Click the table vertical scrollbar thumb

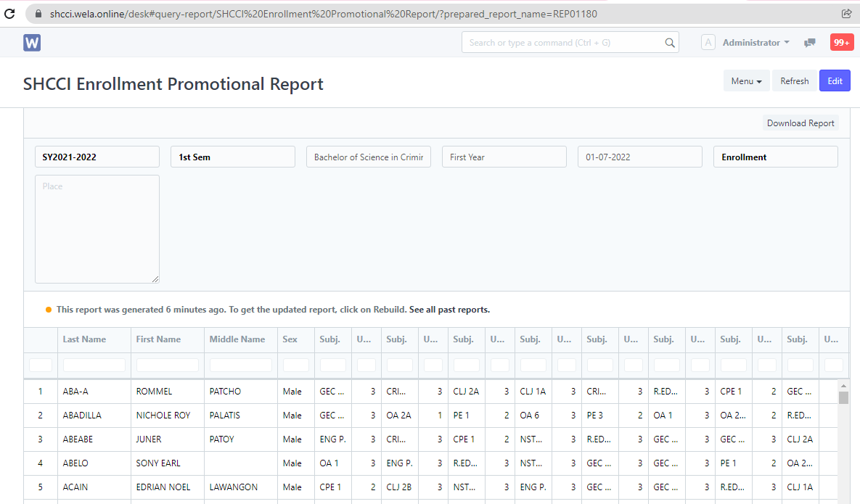[843, 397]
